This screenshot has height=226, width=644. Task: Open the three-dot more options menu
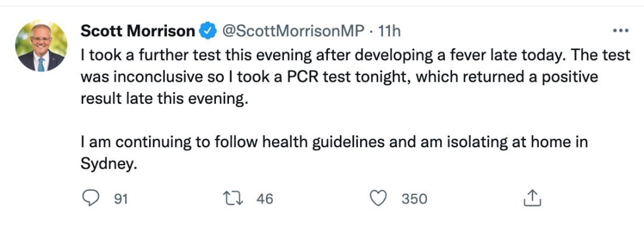(621, 30)
